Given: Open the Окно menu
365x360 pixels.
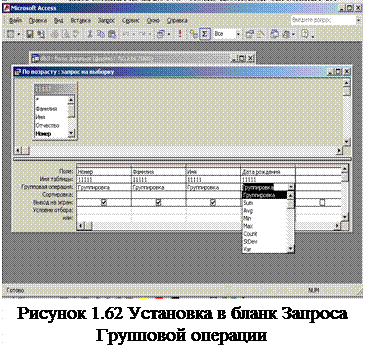Looking at the screenshot, I should 153,20.
